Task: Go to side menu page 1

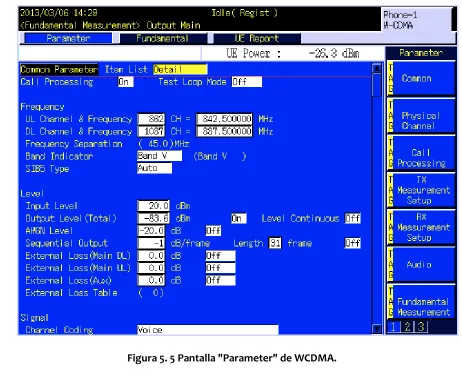Action: point(393,327)
